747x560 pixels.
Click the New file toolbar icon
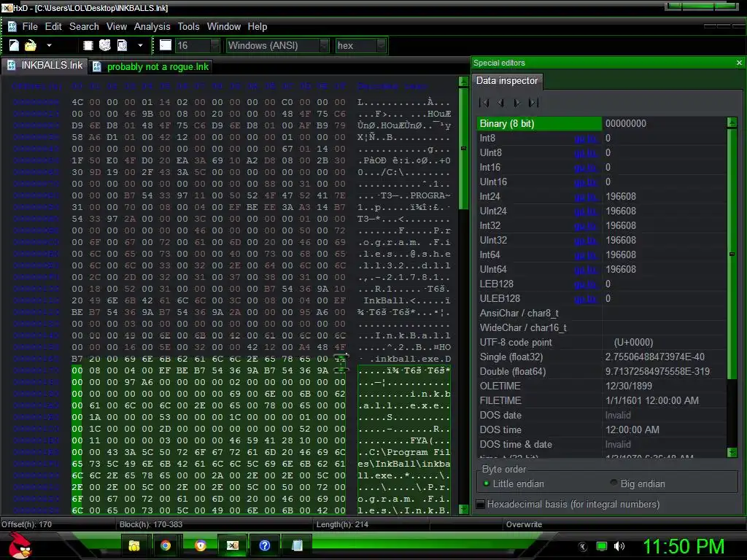(x=14, y=45)
